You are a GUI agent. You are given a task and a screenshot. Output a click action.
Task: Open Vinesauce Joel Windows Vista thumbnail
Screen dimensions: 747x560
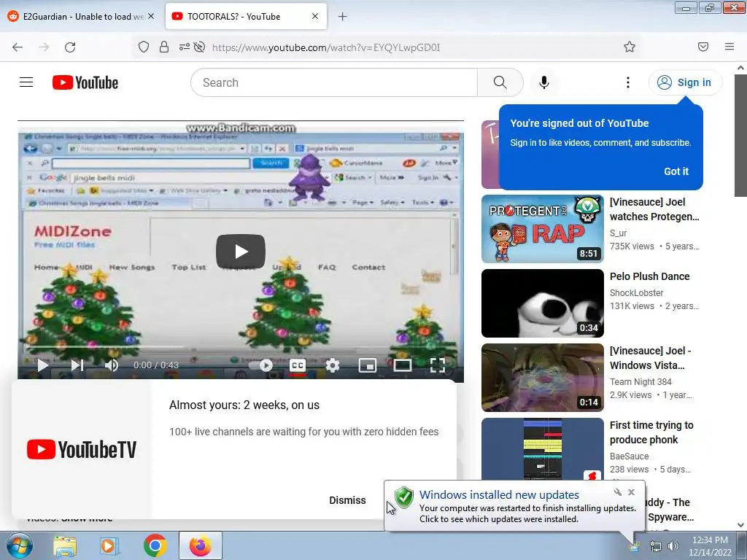[x=543, y=378]
